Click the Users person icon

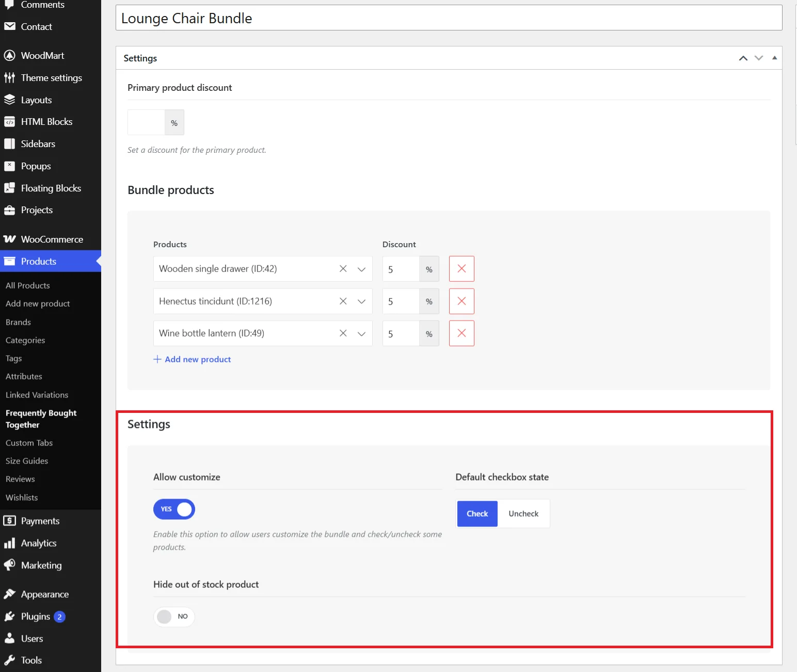coord(9,638)
